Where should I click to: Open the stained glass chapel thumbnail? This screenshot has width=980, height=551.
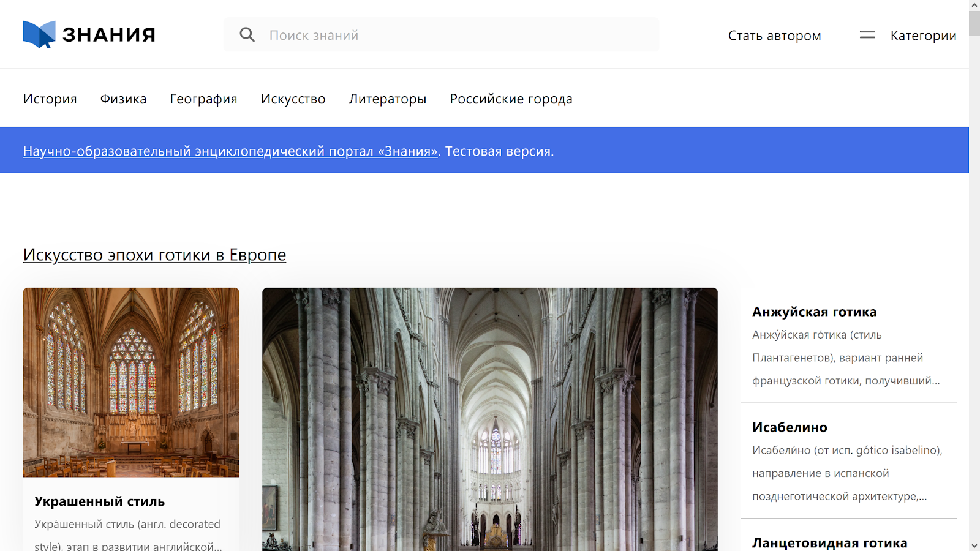131,382
